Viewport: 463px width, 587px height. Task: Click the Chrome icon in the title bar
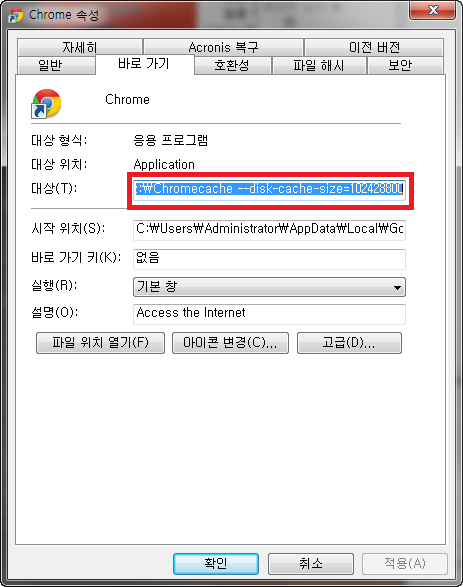16,15
